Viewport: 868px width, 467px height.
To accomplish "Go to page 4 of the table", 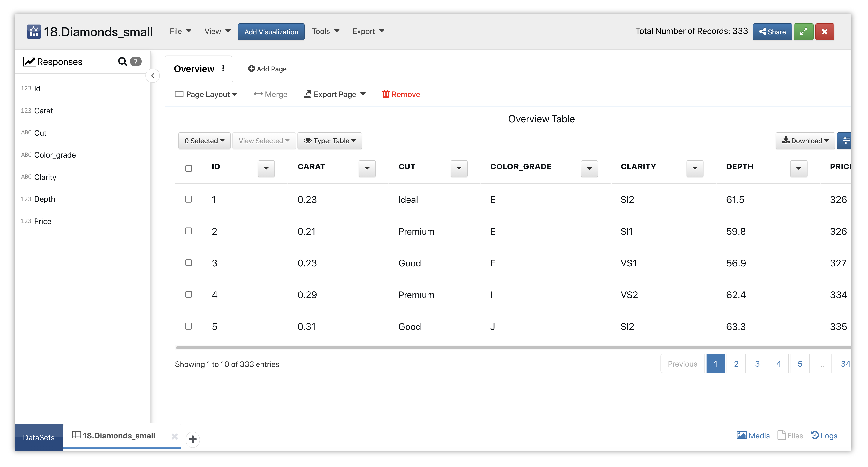I will coord(778,364).
